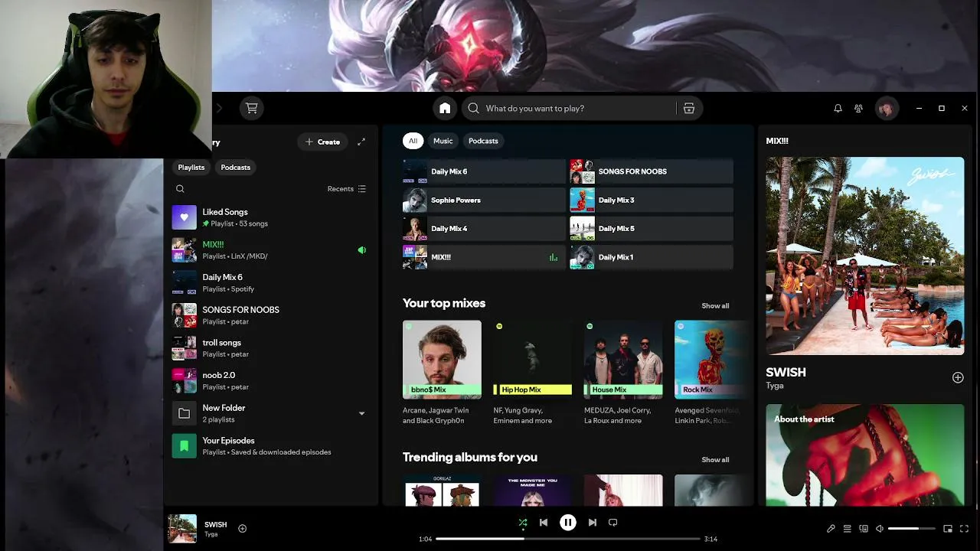Select the All filter tab

[x=413, y=141]
